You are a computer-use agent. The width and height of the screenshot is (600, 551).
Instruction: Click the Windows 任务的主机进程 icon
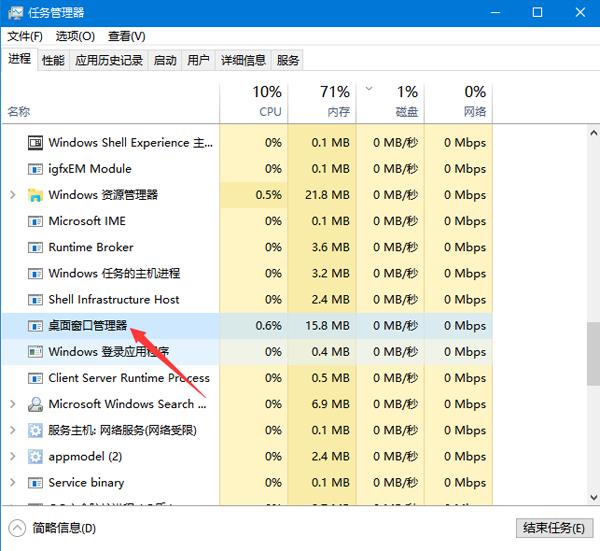(x=35, y=274)
